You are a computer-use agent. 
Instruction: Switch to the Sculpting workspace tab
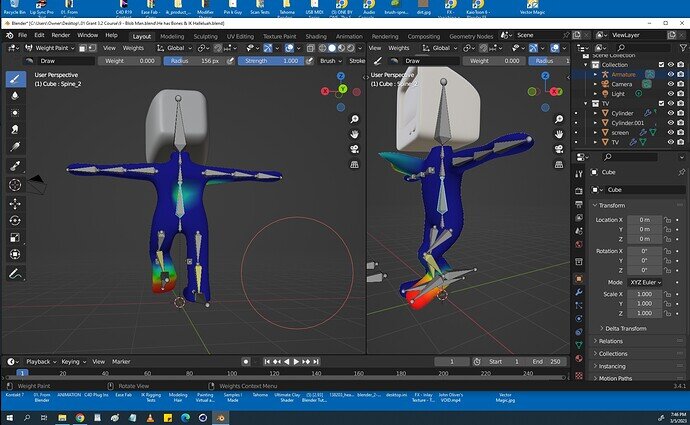tap(206, 37)
